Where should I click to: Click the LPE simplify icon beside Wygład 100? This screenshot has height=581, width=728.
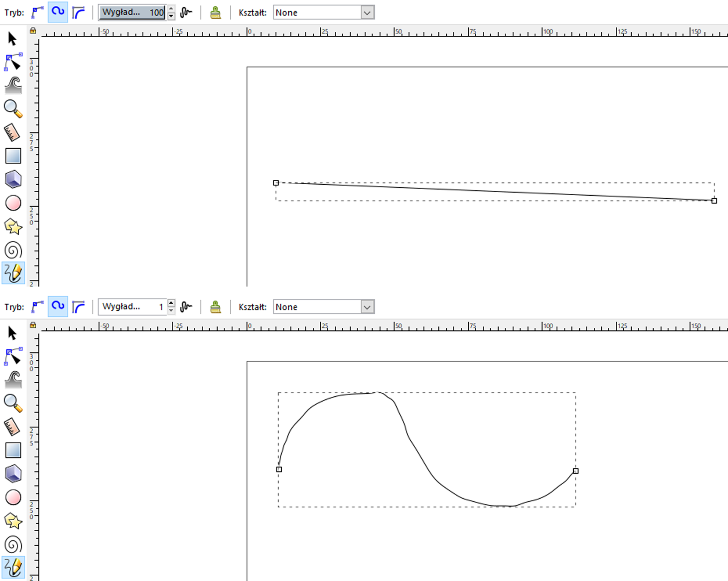[186, 13]
